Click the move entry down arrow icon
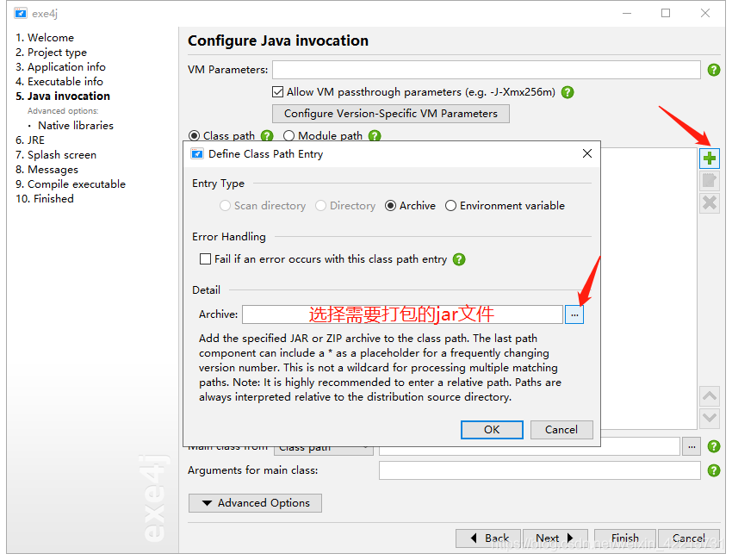Viewport: 732px width, 560px height. [x=709, y=418]
